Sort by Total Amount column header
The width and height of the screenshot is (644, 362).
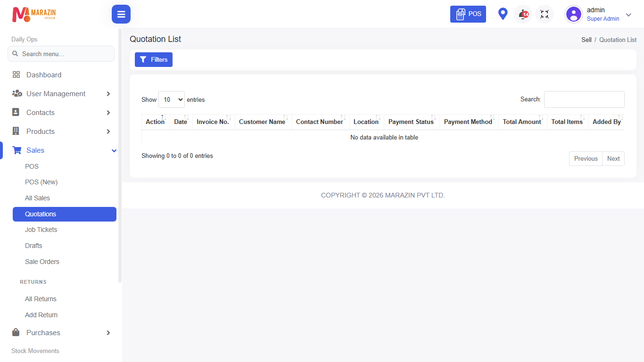point(522,122)
